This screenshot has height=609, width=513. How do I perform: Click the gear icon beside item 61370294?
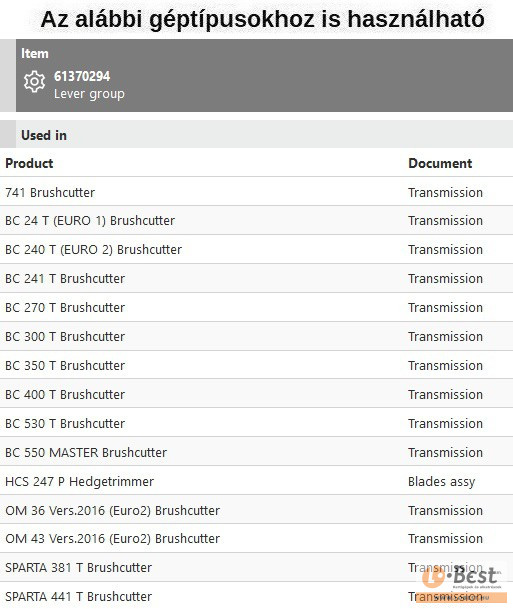(34, 82)
